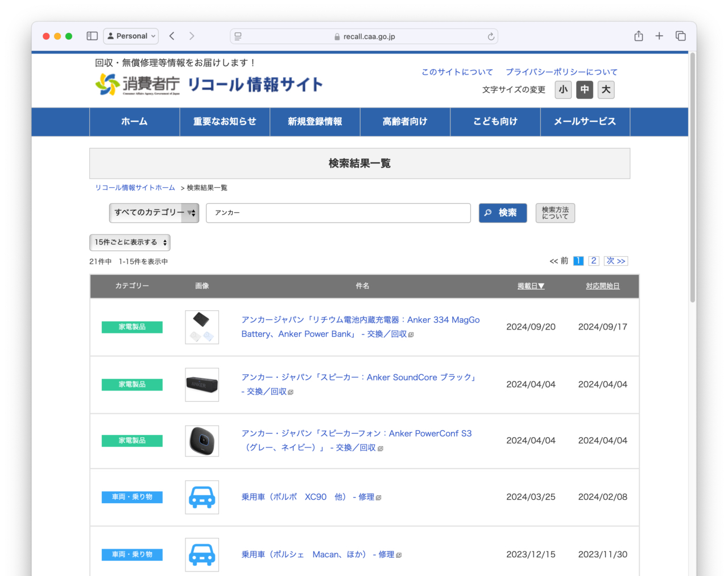The image size is (728, 576).
Task: Select current page 1 in pagination
Action: click(x=578, y=261)
